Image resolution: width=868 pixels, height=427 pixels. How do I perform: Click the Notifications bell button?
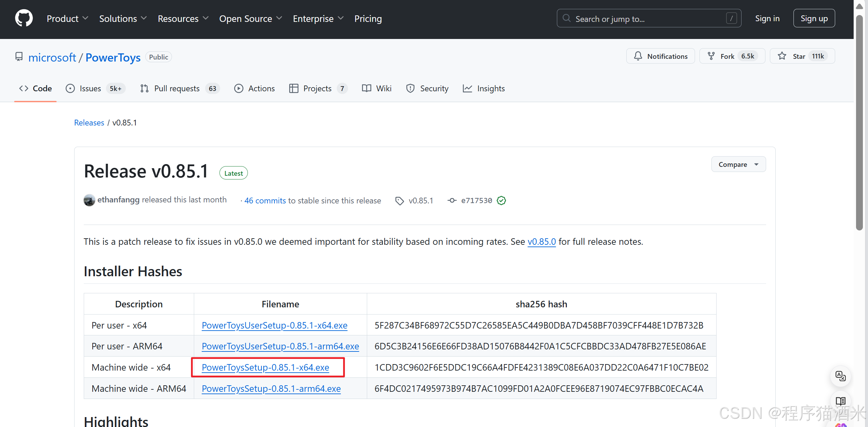pos(660,56)
